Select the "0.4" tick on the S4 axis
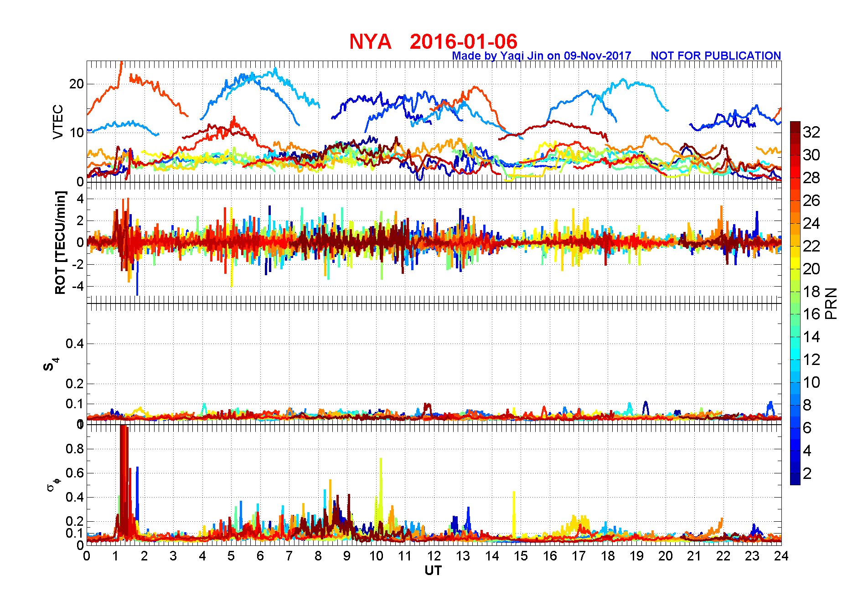This screenshot has width=868, height=606. (75, 344)
